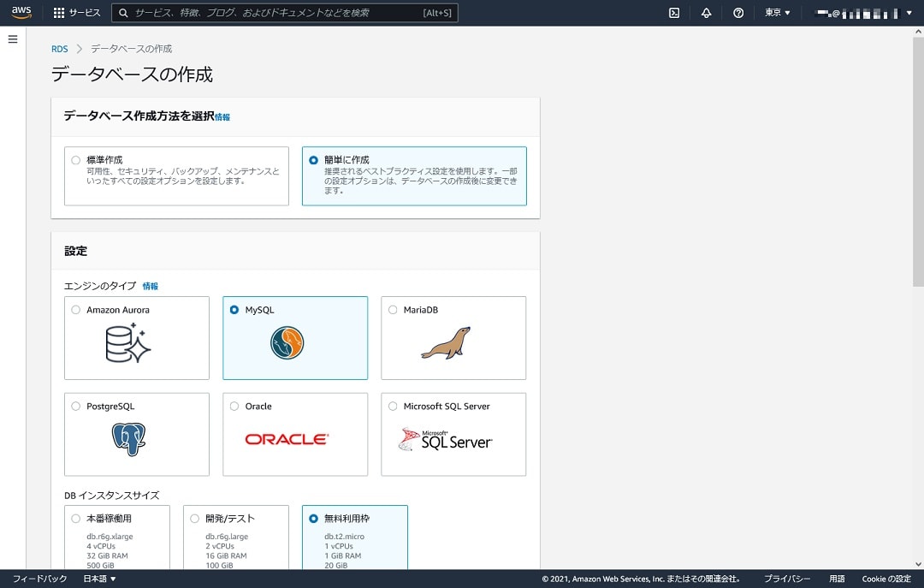This screenshot has width=924, height=588.
Task: Click the MySQL dolphin logo
Action: point(287,342)
